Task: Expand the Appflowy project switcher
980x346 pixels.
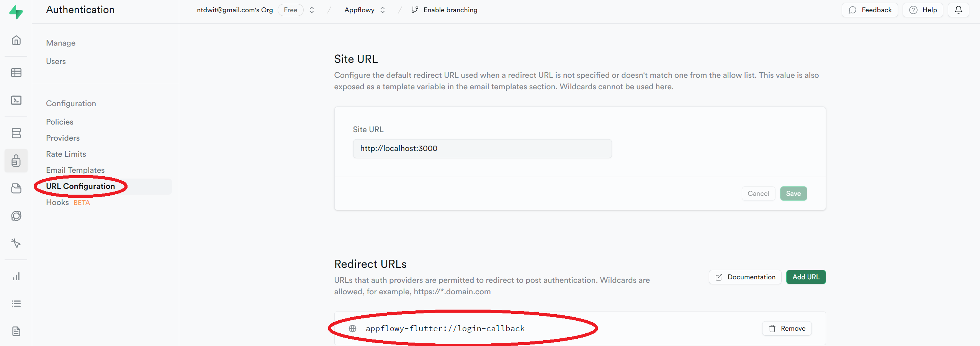Action: pyautogui.click(x=382, y=10)
